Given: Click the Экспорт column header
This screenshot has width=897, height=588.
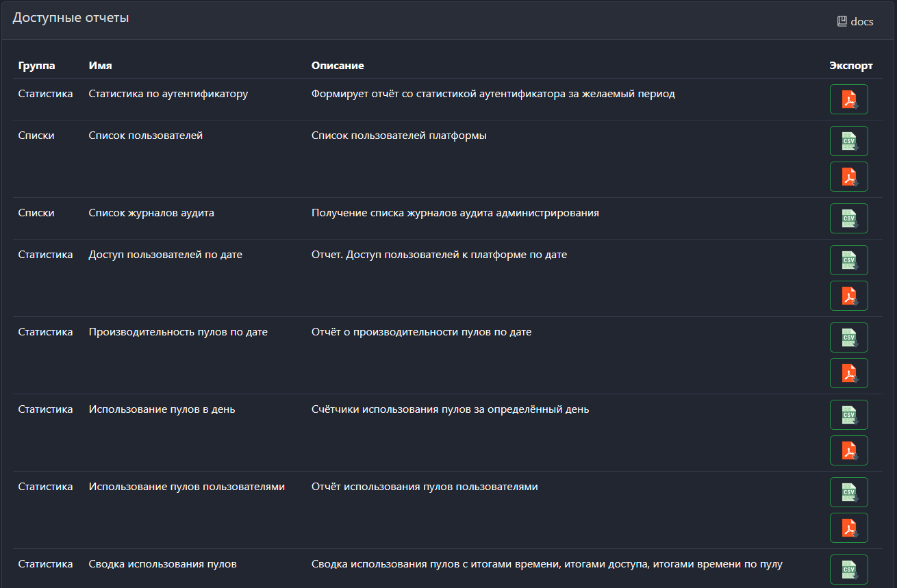Looking at the screenshot, I should click(x=850, y=66).
